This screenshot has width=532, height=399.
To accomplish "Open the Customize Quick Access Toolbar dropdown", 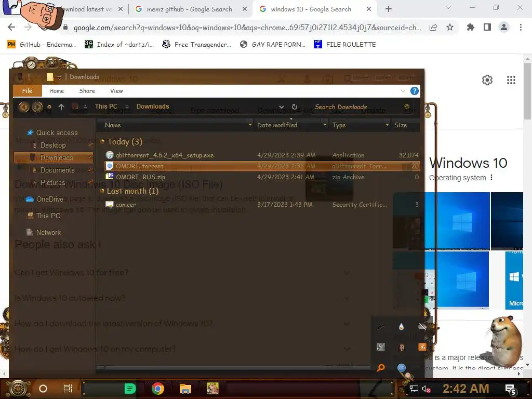I will [x=59, y=77].
